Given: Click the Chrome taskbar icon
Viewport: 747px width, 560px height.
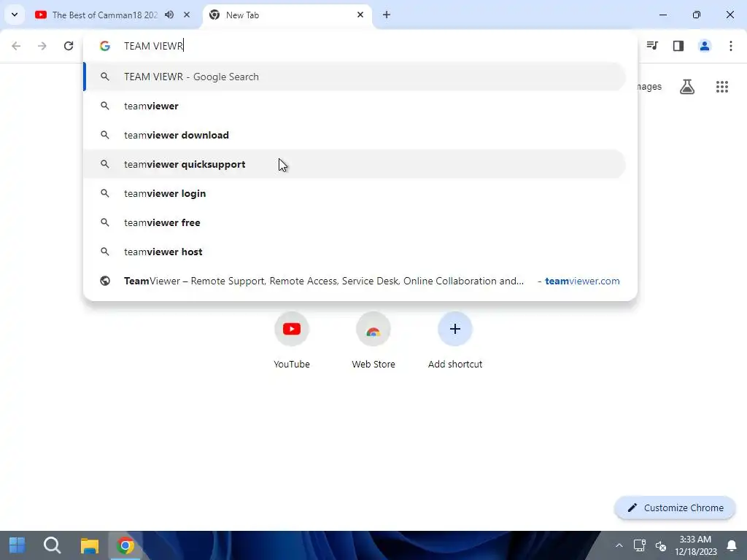Looking at the screenshot, I should (x=125, y=545).
